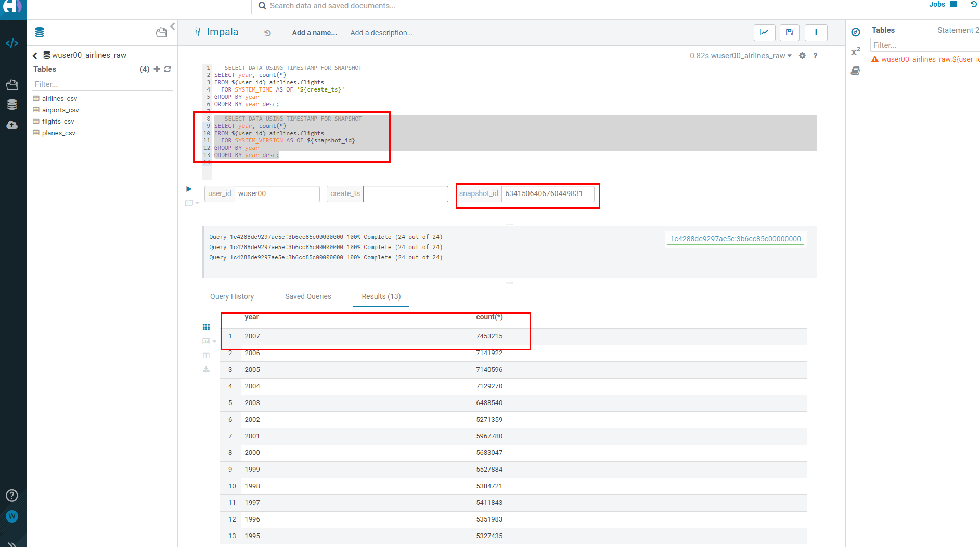Select the SQL database icon in assist panel

[x=40, y=32]
